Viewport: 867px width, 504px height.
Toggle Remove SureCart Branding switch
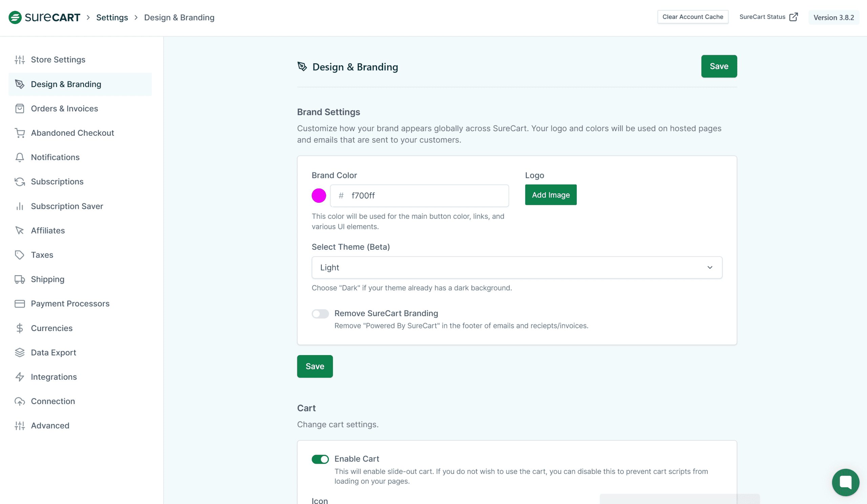(x=320, y=314)
